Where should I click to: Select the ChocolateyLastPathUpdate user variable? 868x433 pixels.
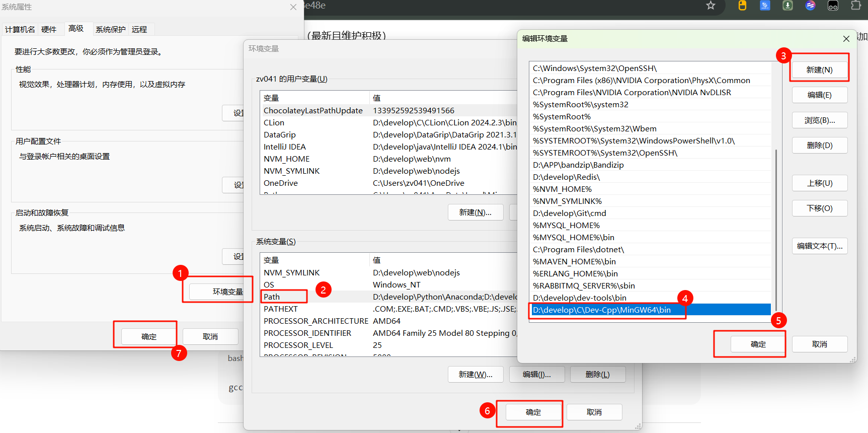coord(389,111)
